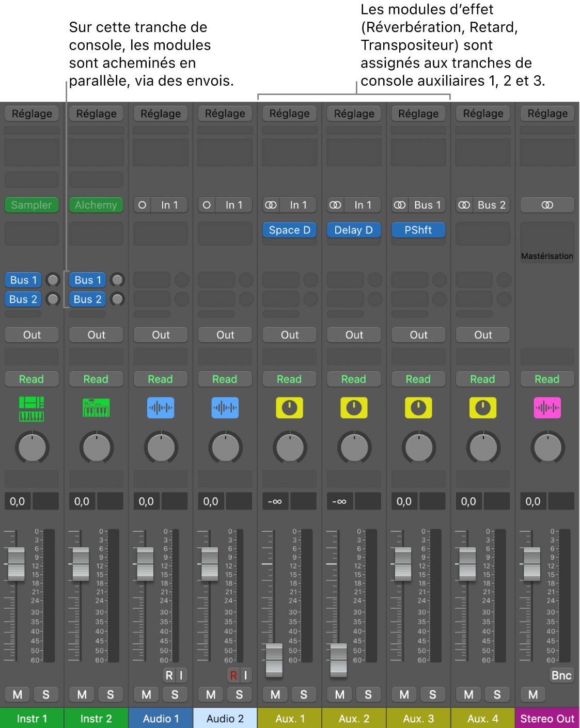Open the Réglage menu on Stereo Out
The width and height of the screenshot is (580, 728).
point(547,114)
